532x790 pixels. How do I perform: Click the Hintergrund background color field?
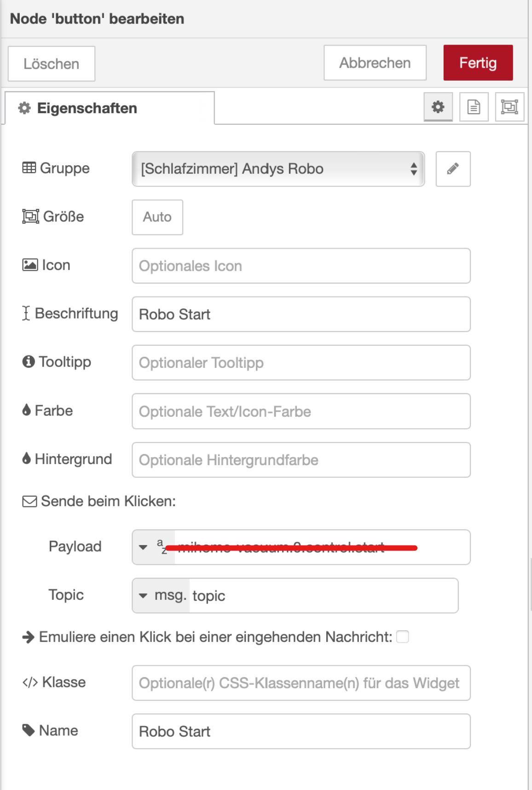[301, 460]
